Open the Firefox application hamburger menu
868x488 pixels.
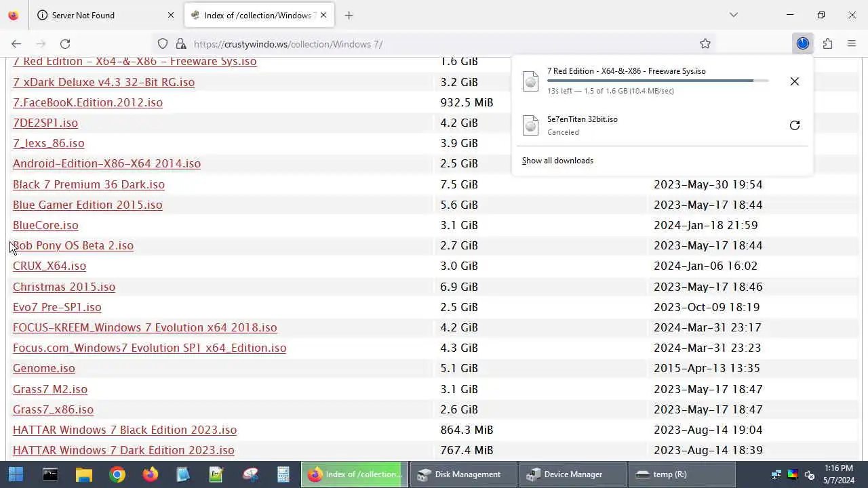[x=852, y=43]
